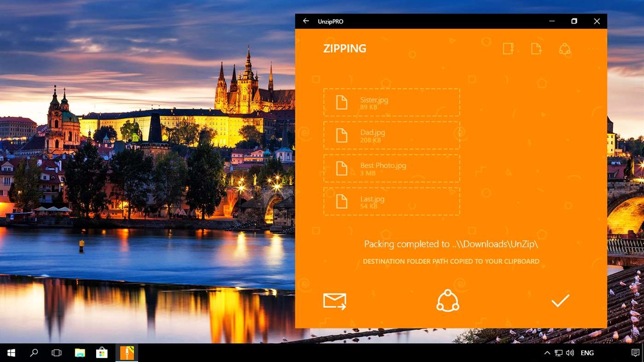Open the volume control in the tray
The height and width of the screenshot is (362, 644).
[x=570, y=353]
